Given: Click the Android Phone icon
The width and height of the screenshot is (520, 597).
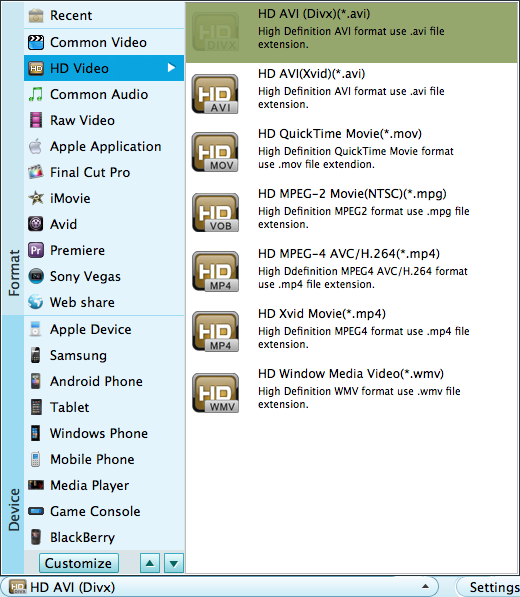Looking at the screenshot, I should point(35,381).
